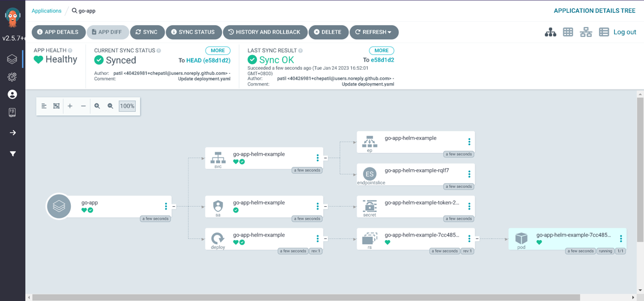The height and width of the screenshot is (301, 644).
Task: Click the zoom out magnifier icon
Action: click(110, 106)
